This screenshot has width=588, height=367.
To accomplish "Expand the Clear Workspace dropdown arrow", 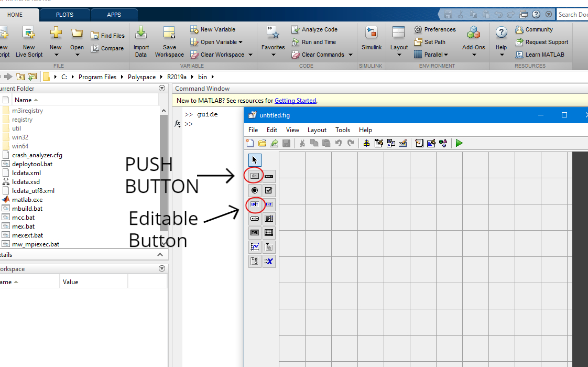I will [x=250, y=55].
